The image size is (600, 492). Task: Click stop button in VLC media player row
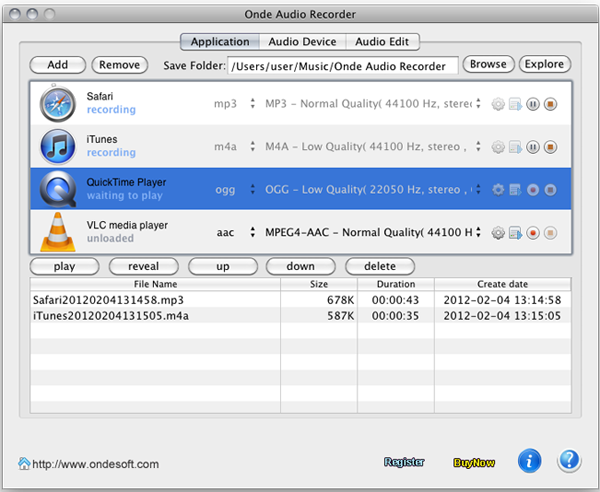point(550,233)
